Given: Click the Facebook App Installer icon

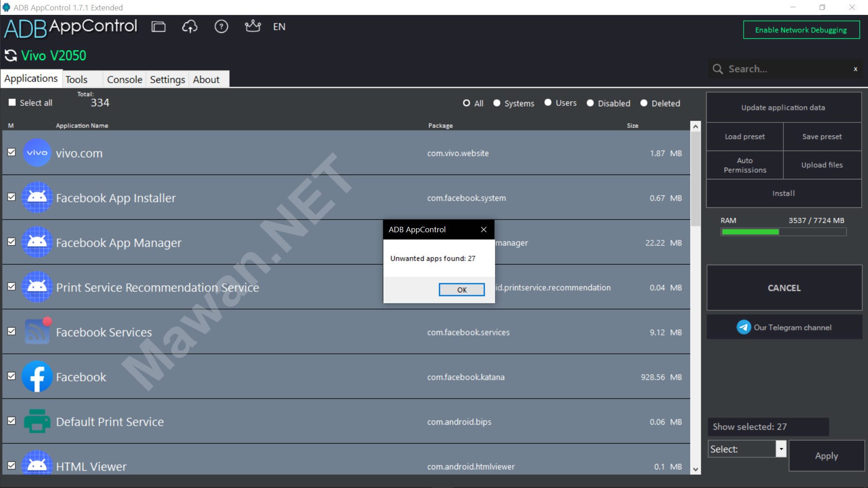Looking at the screenshot, I should click(37, 197).
